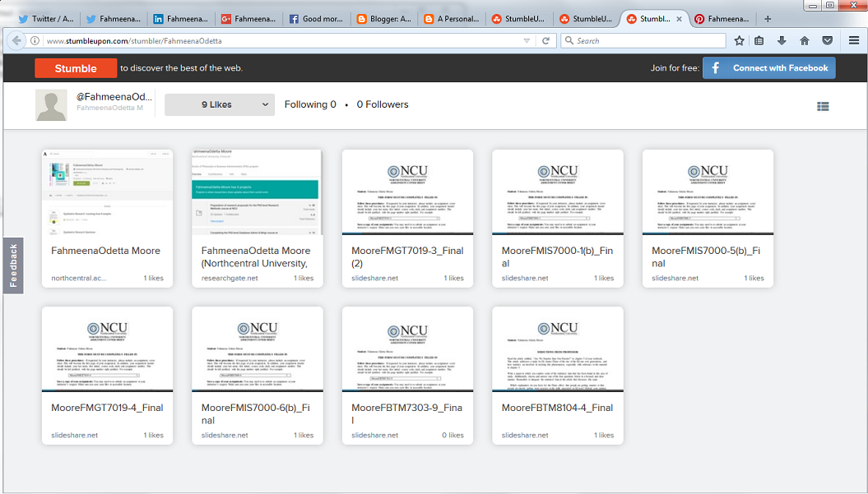The image size is (868, 494).
Task: Click the northcentral.ac... source text
Action: pos(79,279)
